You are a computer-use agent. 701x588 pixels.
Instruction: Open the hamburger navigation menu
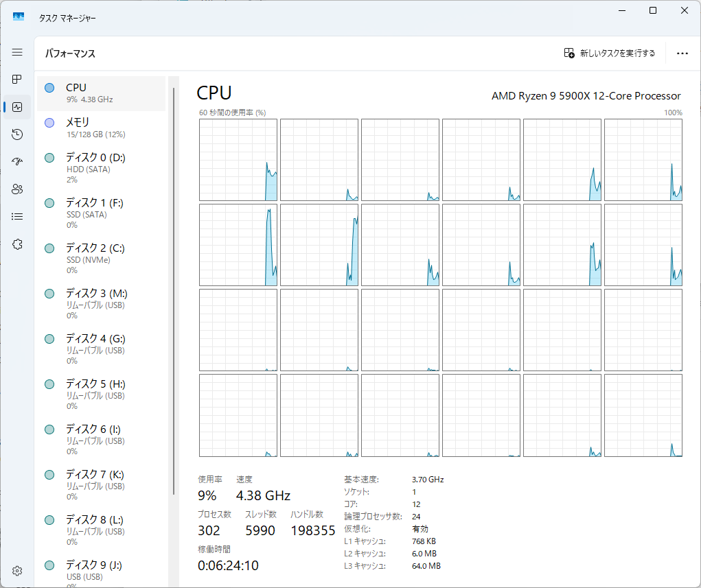(17, 52)
